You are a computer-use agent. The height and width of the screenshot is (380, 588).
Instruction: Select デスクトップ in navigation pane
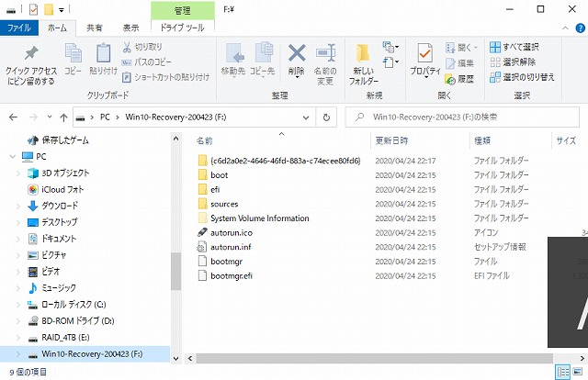tap(52, 222)
